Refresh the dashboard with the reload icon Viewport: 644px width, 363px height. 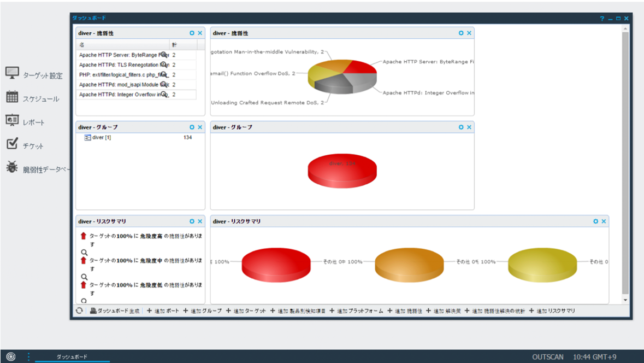[79, 311]
